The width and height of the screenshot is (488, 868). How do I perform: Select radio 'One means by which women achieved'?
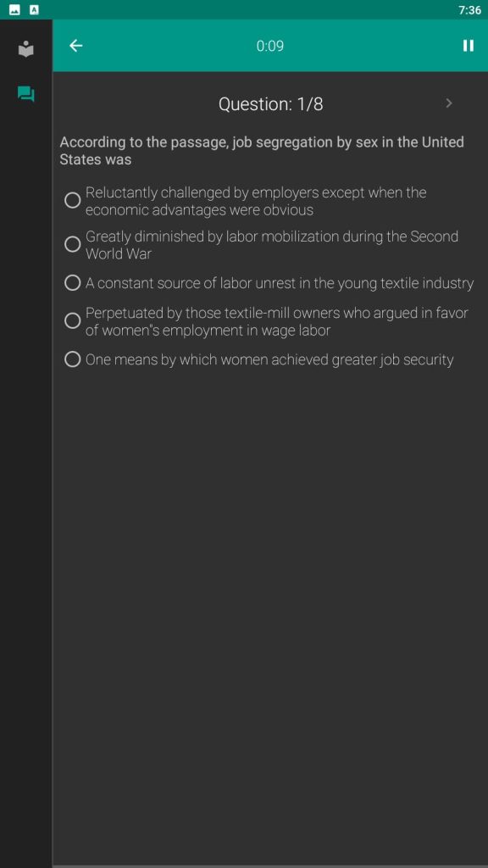pos(73,359)
